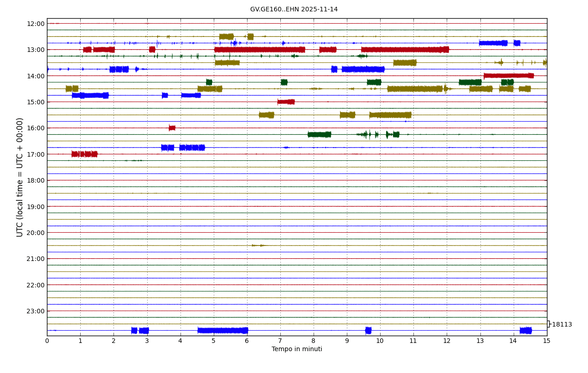Select the 18:00 hour tick label
Viewport: 588px width, 373px height.
36,180
